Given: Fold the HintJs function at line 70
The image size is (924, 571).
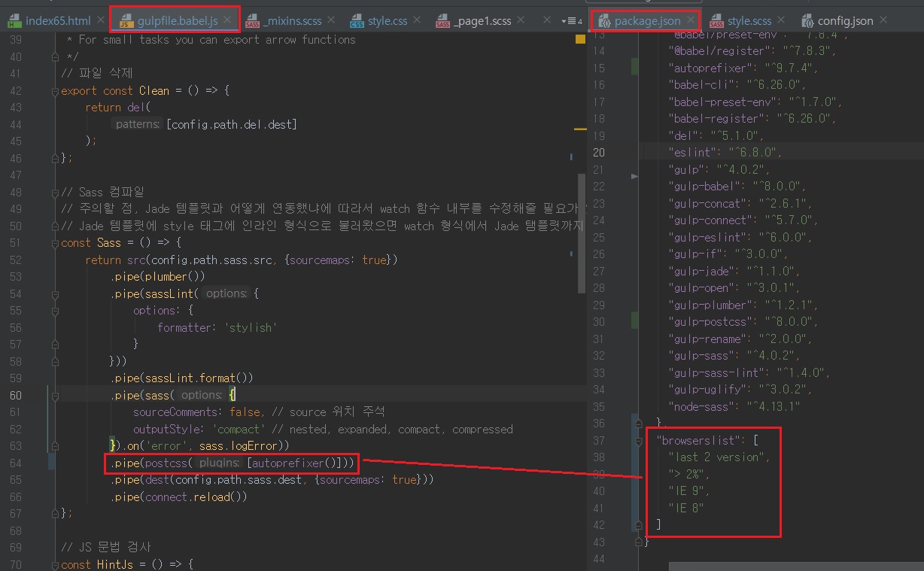Looking at the screenshot, I should [x=54, y=563].
